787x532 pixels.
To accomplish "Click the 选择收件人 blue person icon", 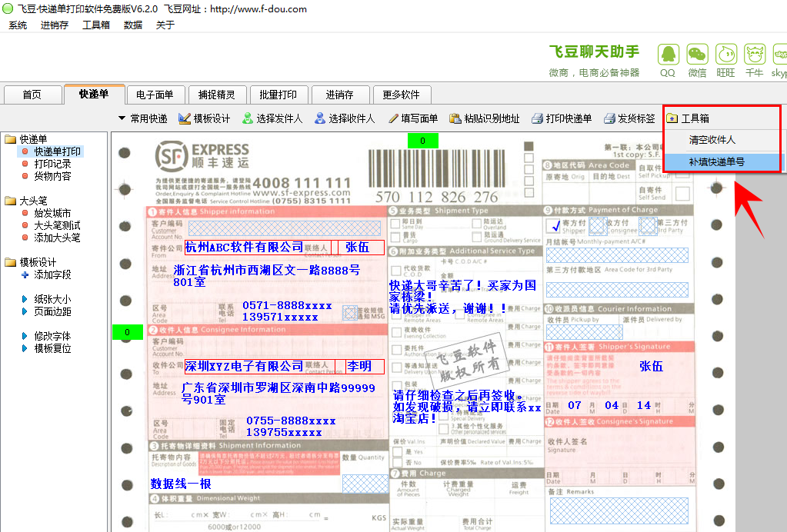I will [320, 118].
